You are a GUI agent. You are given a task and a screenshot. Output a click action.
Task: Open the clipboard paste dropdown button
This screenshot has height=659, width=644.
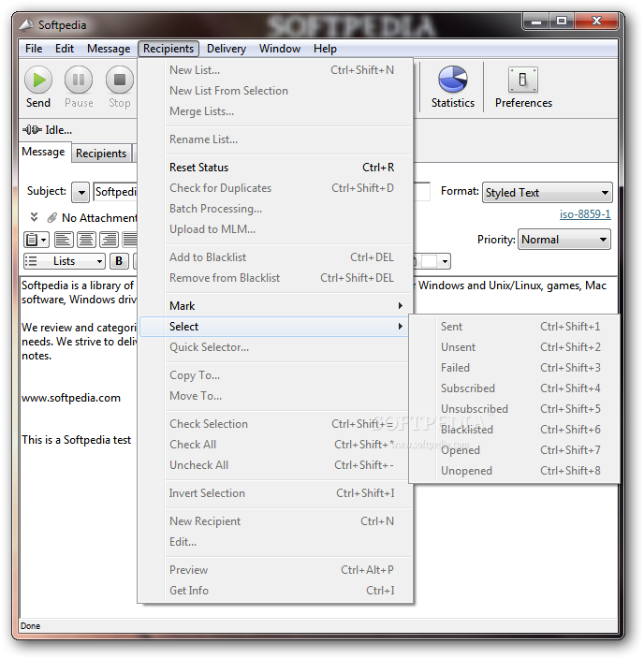(x=37, y=240)
